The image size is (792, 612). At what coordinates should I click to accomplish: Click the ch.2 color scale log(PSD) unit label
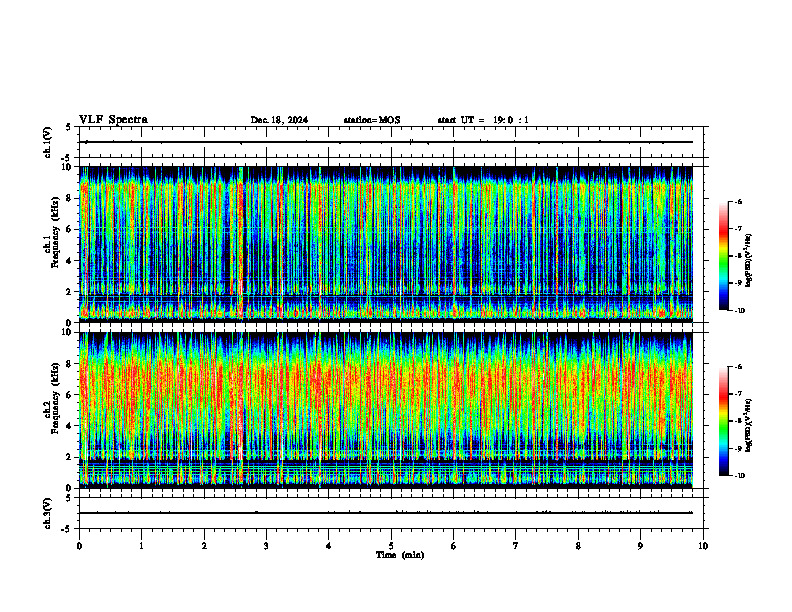[x=748, y=425]
